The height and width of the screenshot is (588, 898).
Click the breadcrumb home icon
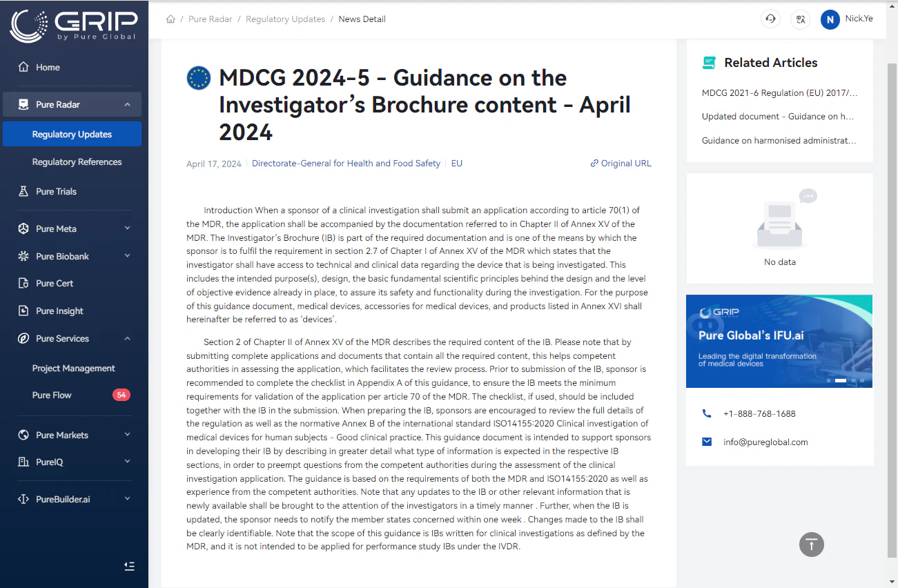170,19
